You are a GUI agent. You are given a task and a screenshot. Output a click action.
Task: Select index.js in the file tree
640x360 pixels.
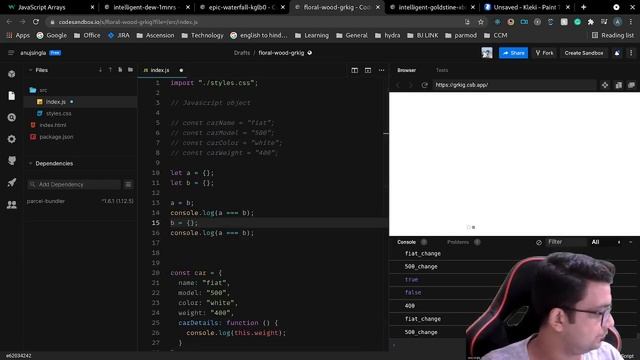[x=81, y=102]
